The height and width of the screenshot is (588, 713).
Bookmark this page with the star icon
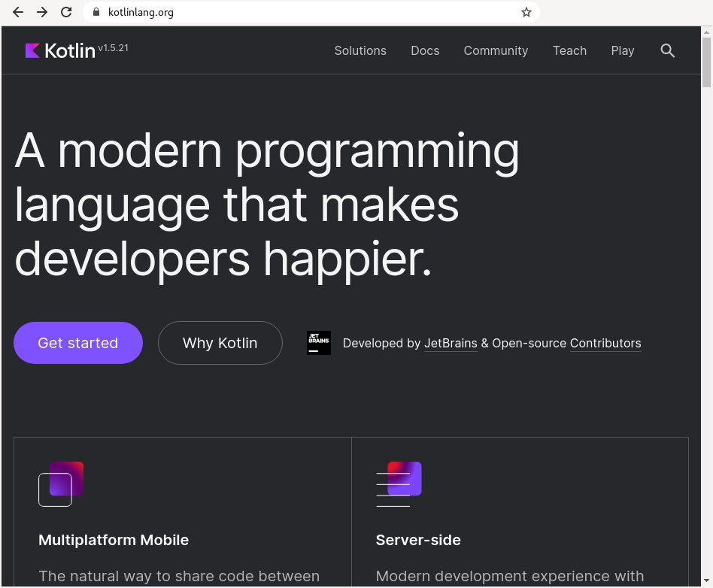pyautogui.click(x=526, y=12)
